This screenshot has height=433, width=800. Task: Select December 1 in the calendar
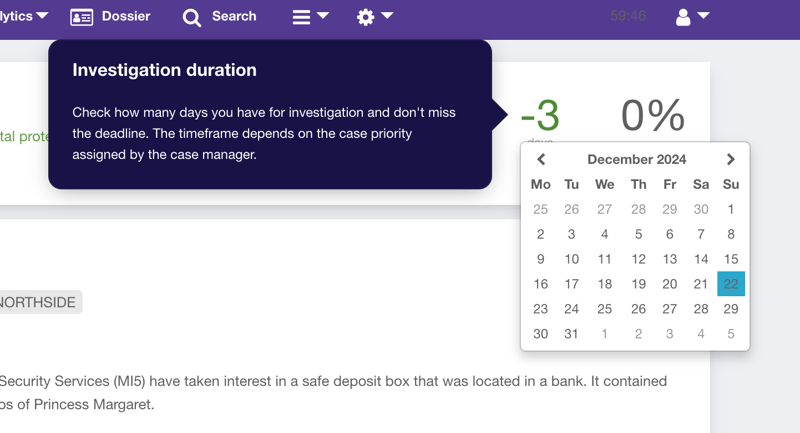click(731, 209)
